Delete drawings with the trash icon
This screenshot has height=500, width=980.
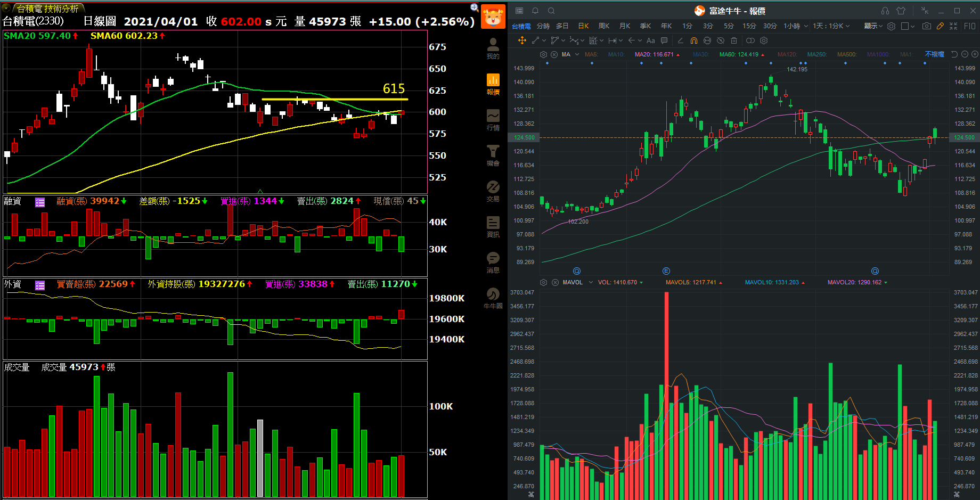coord(734,40)
